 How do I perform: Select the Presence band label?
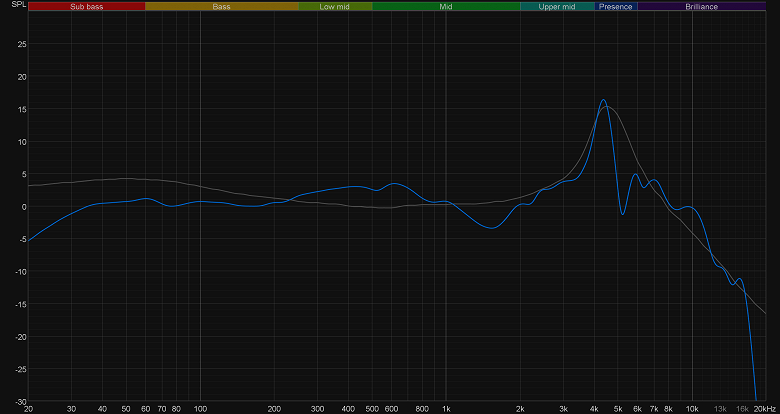[616, 6]
